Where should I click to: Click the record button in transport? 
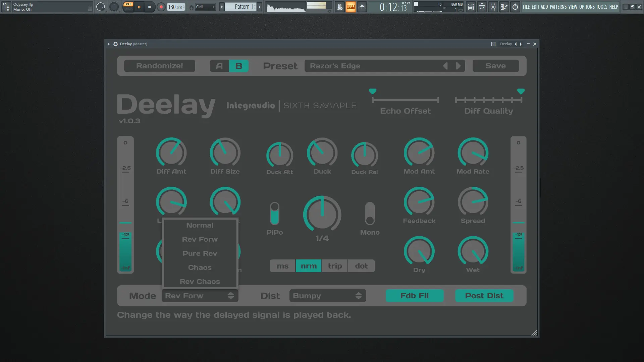click(x=161, y=7)
